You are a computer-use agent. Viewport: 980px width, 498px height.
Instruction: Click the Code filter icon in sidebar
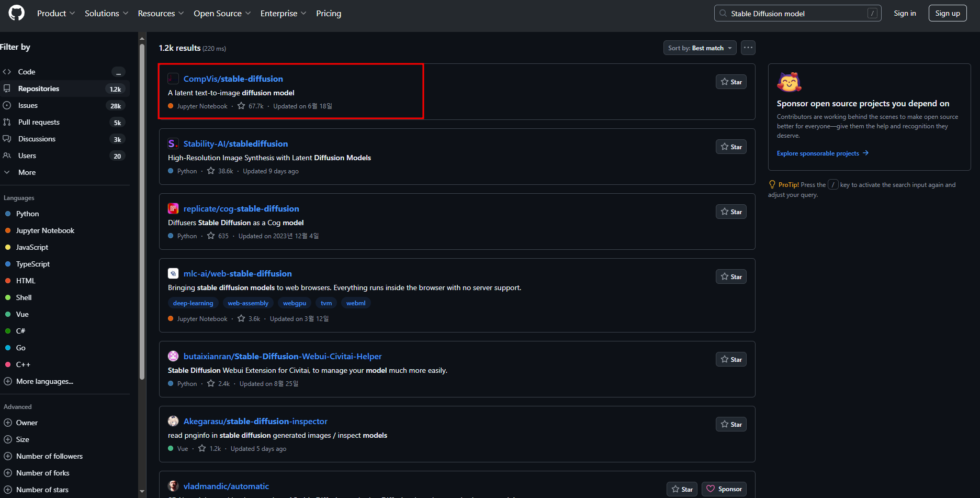point(7,72)
